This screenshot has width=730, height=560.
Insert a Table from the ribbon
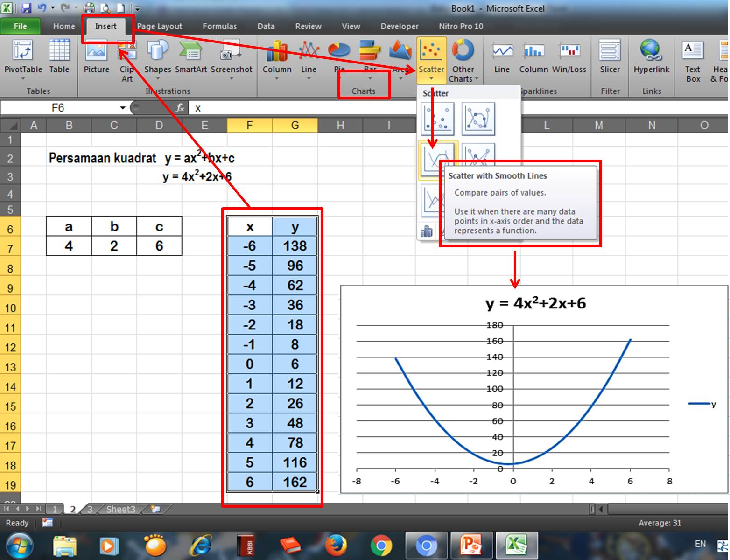59,56
